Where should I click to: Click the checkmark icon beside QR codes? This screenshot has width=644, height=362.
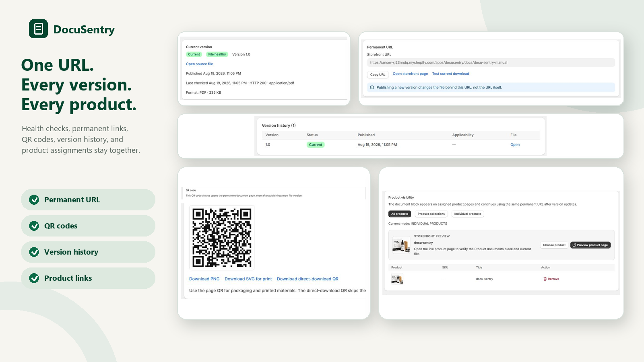[34, 226]
